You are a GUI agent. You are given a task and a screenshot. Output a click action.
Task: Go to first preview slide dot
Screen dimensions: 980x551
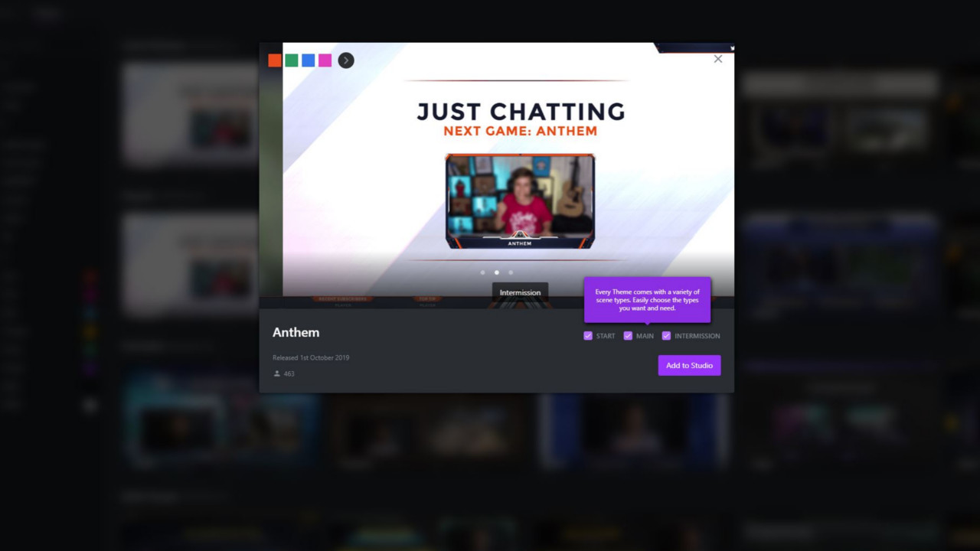482,272
